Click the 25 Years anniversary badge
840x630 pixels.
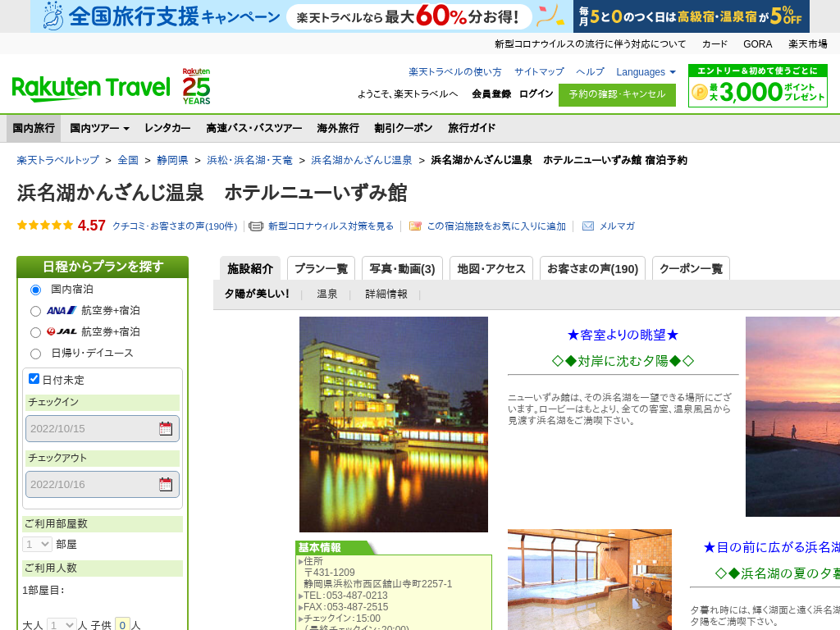[x=196, y=86]
